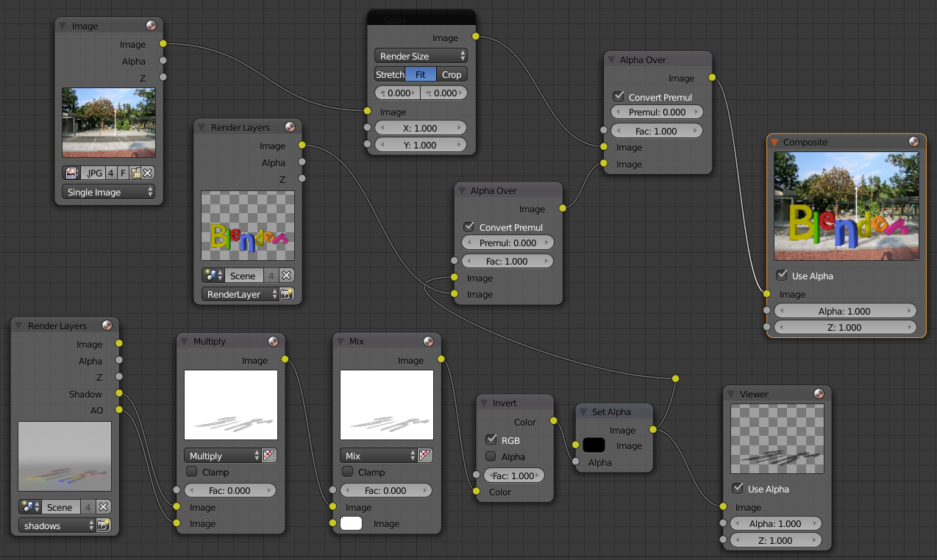Viewport: 937px width, 560px height.
Task: Click render camera icon beside RenderLayer dropdown
Action: pyautogui.click(x=287, y=294)
